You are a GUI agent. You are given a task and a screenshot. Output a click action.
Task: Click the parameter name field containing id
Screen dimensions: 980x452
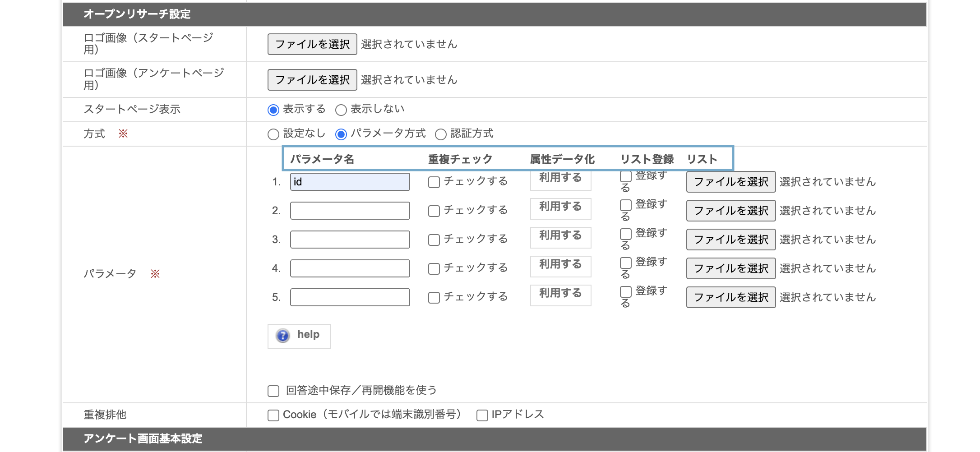click(350, 182)
